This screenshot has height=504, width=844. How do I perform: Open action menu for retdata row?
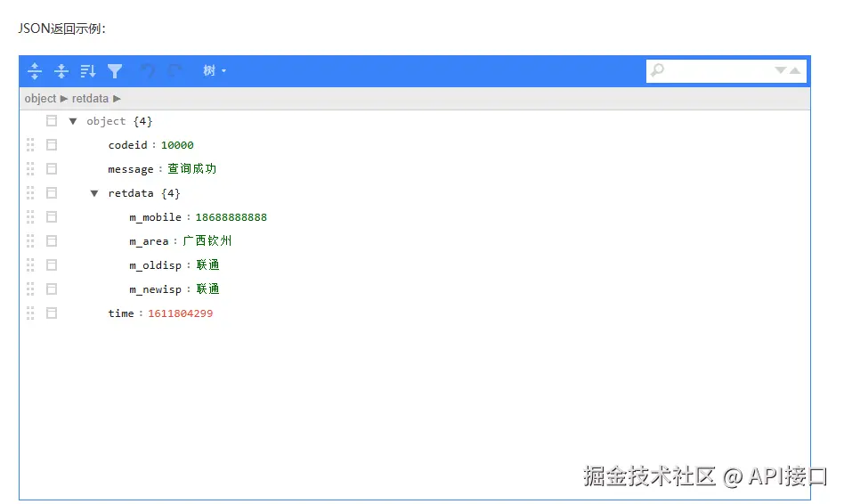52,192
